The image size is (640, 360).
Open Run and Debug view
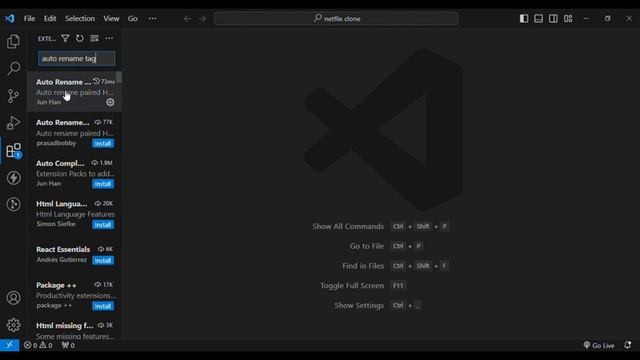point(13,123)
